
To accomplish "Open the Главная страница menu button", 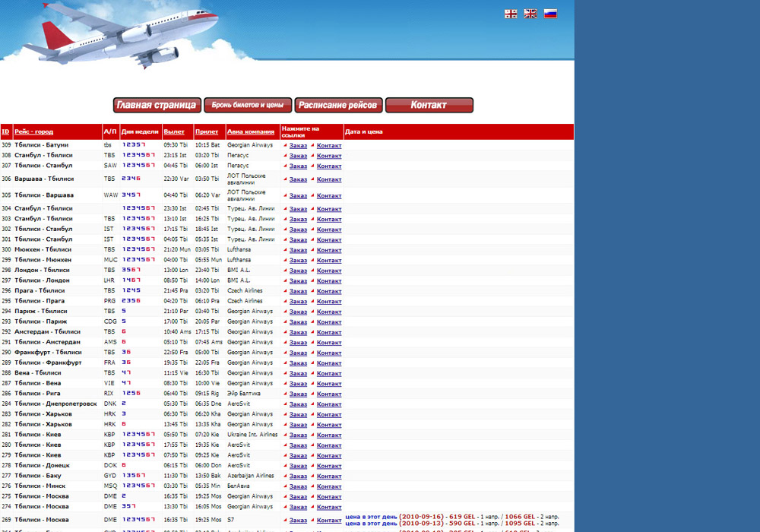I will pyautogui.click(x=157, y=106).
